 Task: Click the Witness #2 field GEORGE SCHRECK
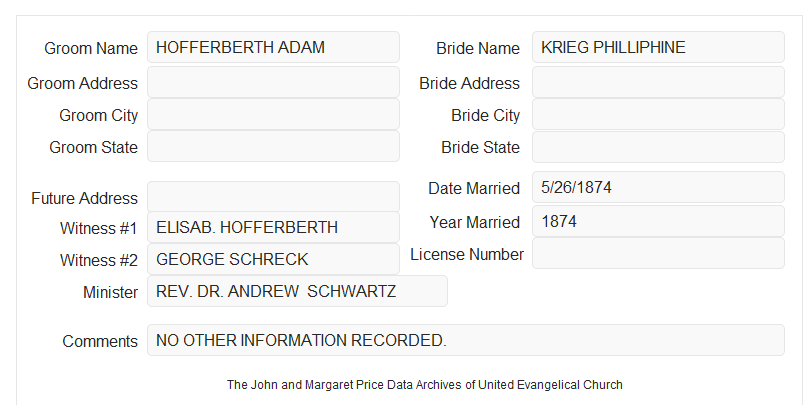tap(273, 259)
